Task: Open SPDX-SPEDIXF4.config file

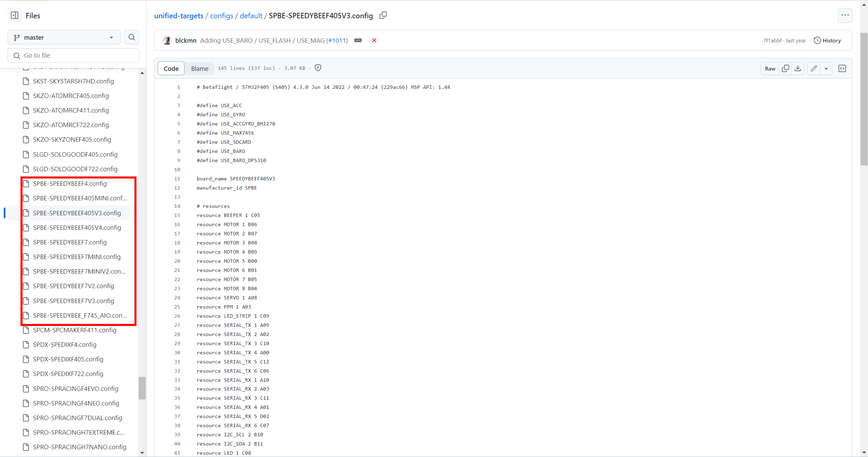Action: (x=65, y=344)
